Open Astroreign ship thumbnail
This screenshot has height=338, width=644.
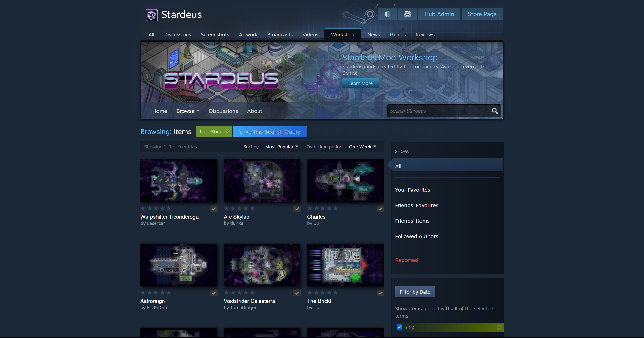tap(179, 265)
